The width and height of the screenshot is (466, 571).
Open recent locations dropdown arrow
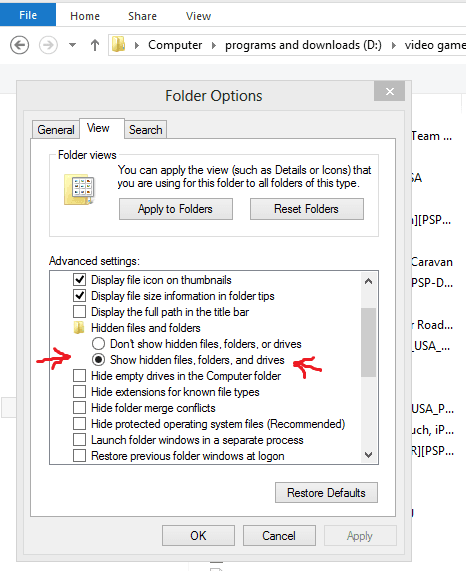tap(72, 45)
